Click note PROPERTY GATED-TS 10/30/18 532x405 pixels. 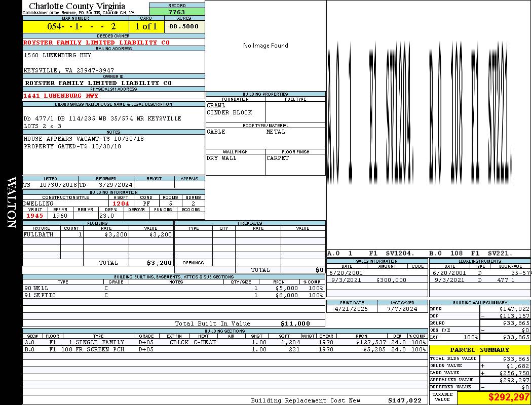[x=72, y=146]
